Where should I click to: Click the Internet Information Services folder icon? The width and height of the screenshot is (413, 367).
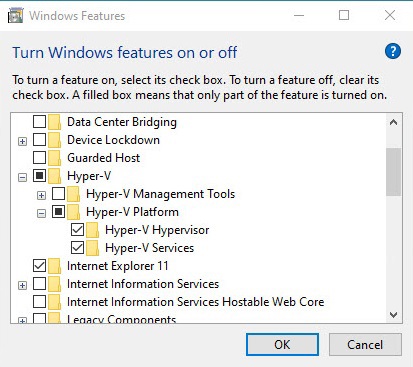(55, 284)
